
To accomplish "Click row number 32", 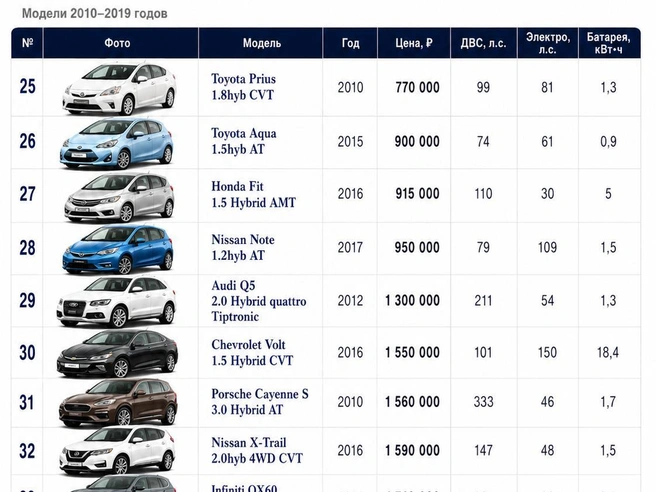I will pyautogui.click(x=27, y=451).
